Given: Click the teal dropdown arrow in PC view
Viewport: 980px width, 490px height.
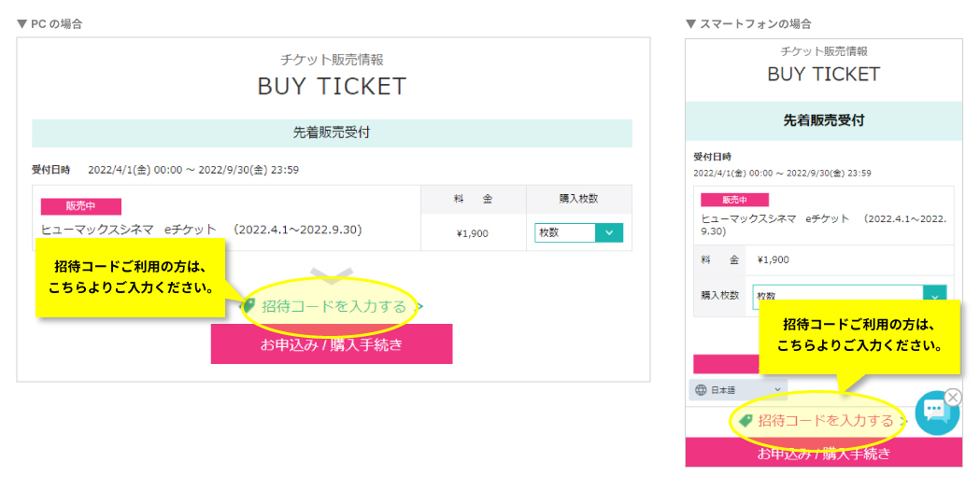Looking at the screenshot, I should tap(609, 232).
